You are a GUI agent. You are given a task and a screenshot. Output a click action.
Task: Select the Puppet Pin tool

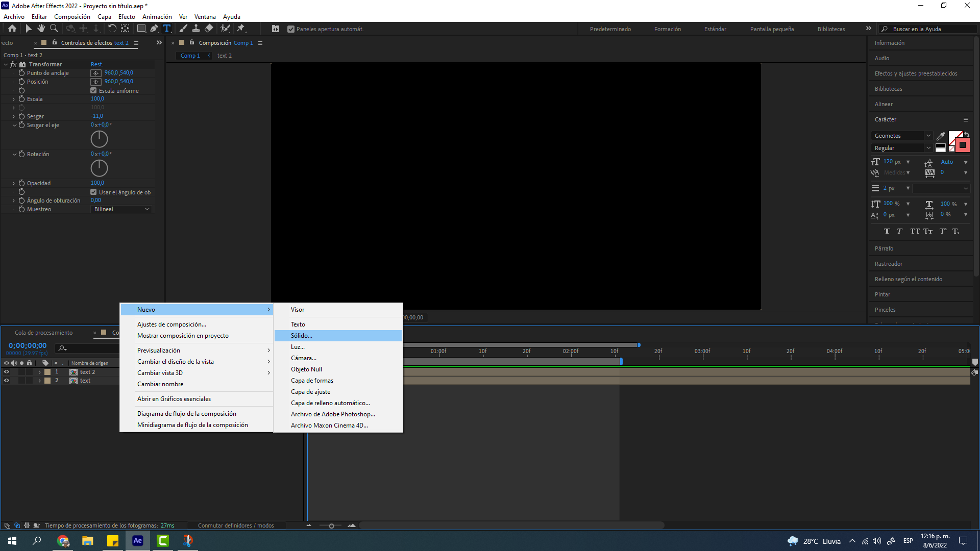241,29
